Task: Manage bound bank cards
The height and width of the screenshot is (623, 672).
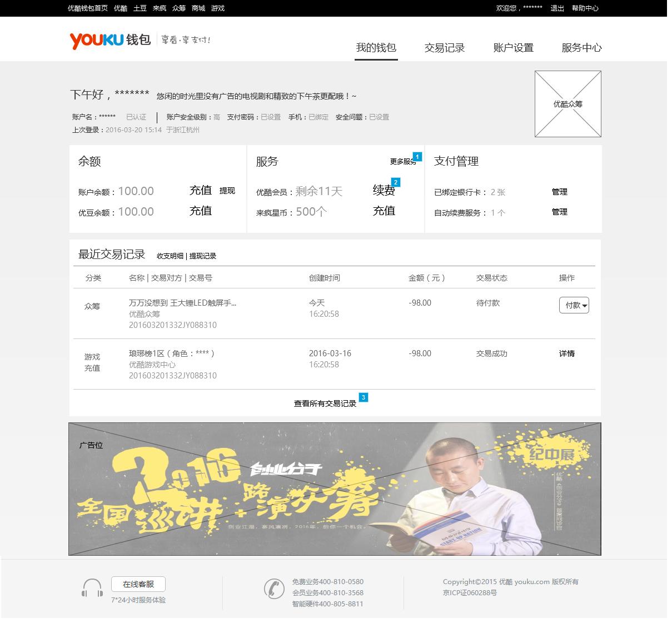Action: [559, 192]
